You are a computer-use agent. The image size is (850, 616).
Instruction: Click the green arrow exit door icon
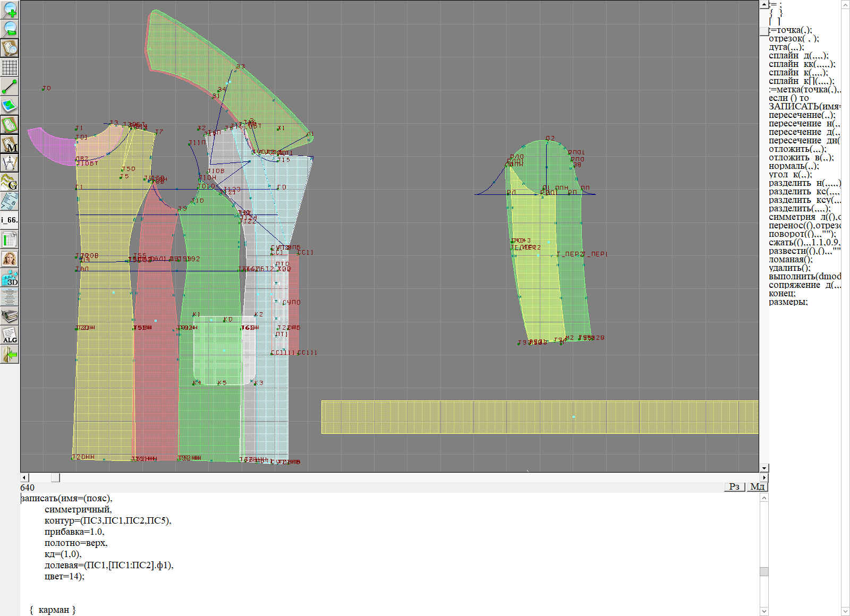pos(10,354)
